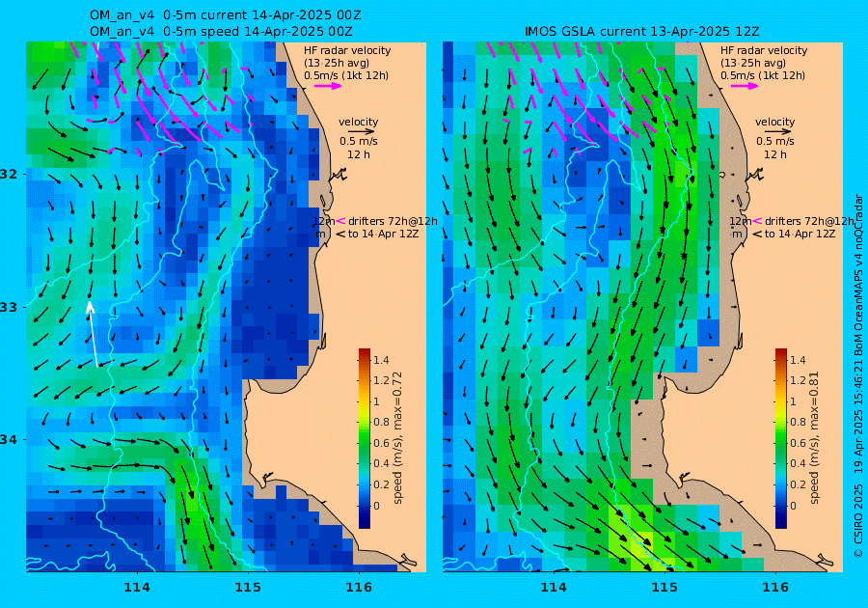Click the title 'OM_an_v4 0-5m speed 14-Apr-2025 00Z'

[221, 32]
